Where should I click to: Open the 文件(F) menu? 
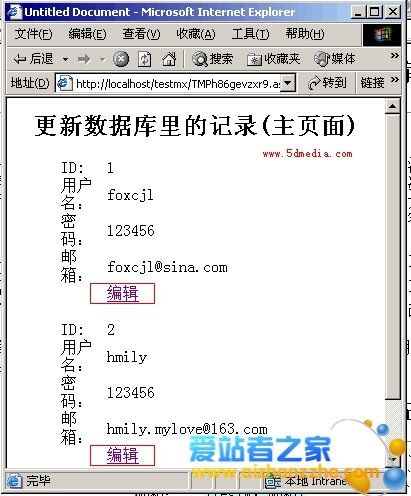coord(33,34)
